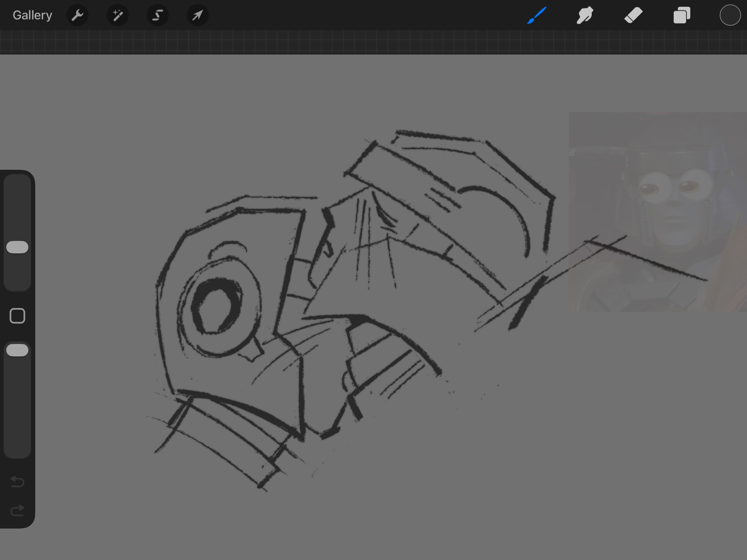
Task: Click the brush opacity slider handle
Action: [17, 350]
